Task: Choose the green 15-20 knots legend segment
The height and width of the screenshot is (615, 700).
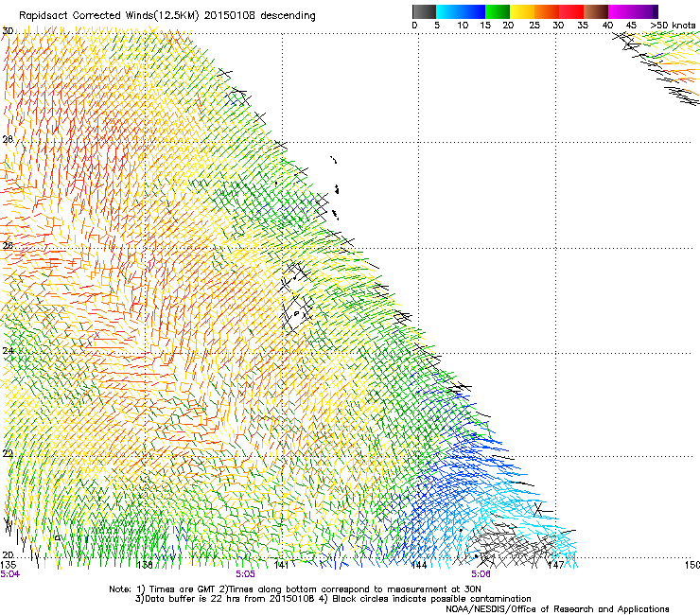Action: (498, 11)
